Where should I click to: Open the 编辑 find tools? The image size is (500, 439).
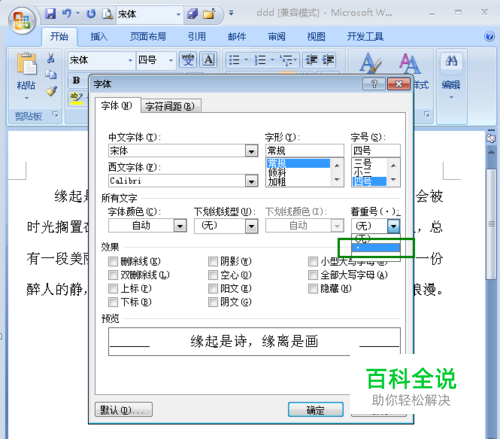pyautogui.click(x=451, y=75)
